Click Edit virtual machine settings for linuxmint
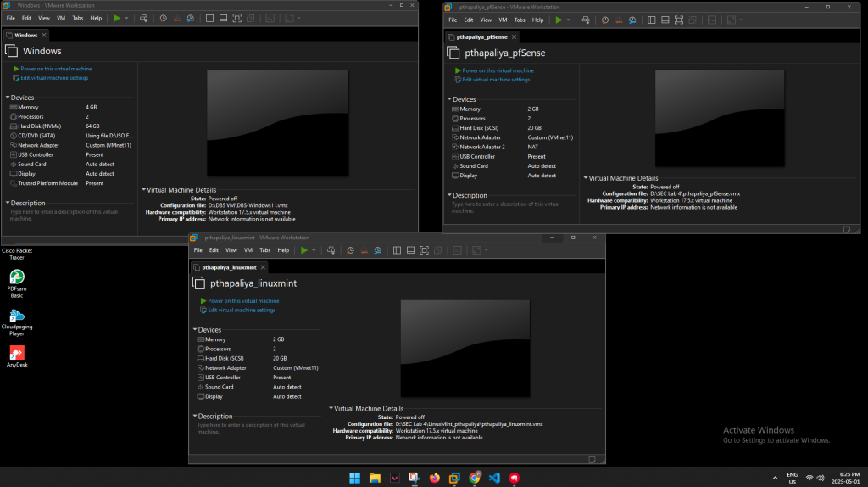Image resolution: width=868 pixels, height=487 pixels. pyautogui.click(x=242, y=310)
